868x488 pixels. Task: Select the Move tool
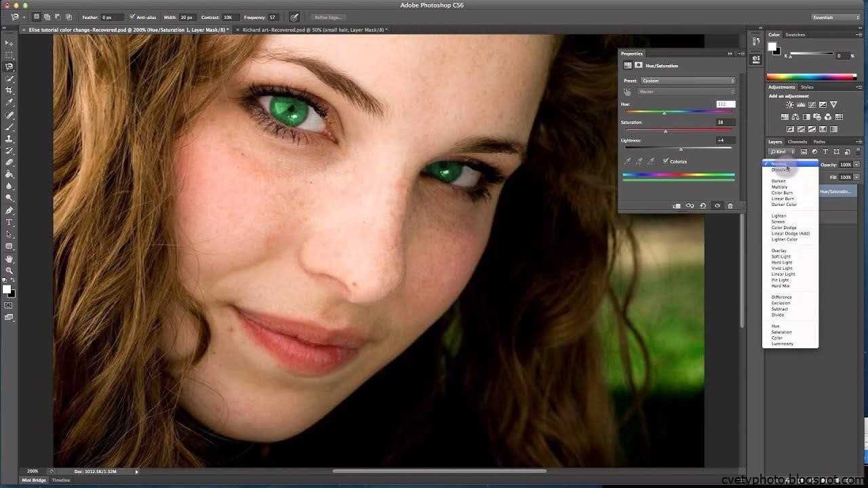click(x=9, y=43)
